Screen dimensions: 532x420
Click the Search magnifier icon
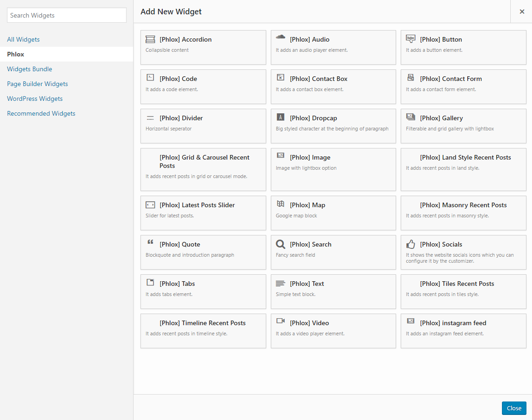tap(280, 244)
